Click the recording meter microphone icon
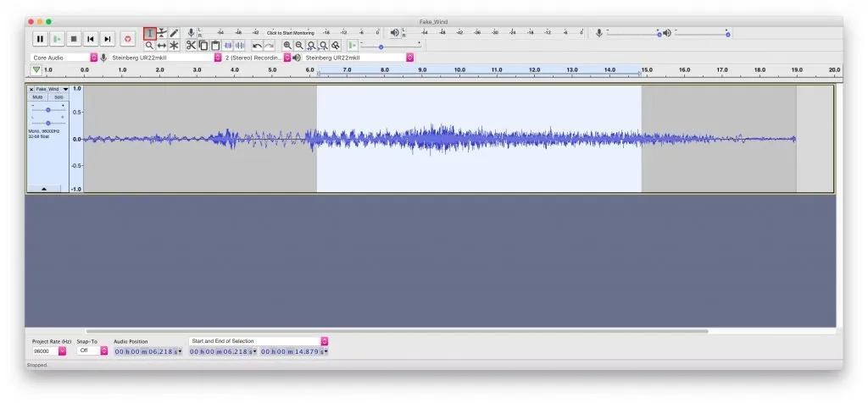The image size is (868, 403). pyautogui.click(x=191, y=33)
